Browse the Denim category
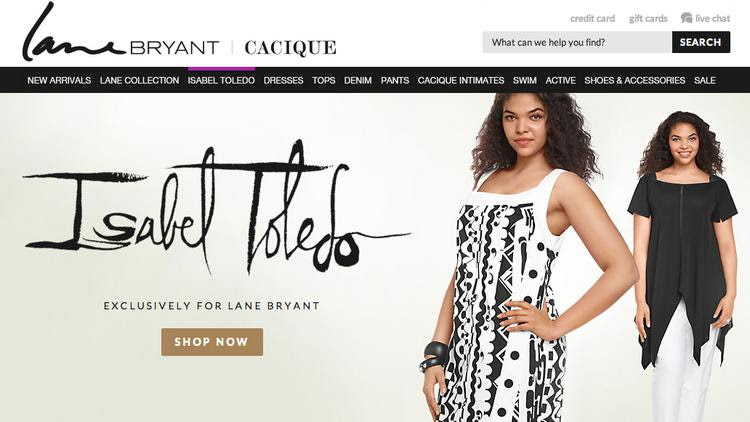750x422 pixels. pos(358,80)
